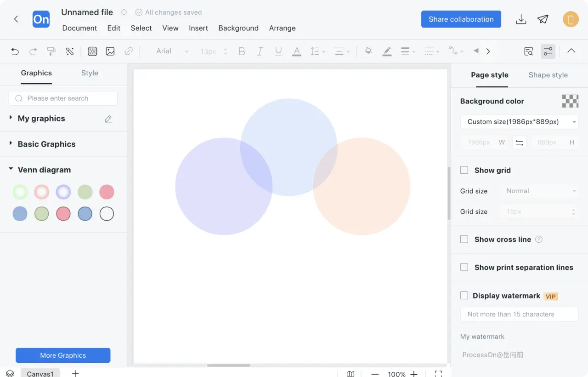The width and height of the screenshot is (588, 377).
Task: Open the Custom size page dropdown
Action: click(519, 122)
